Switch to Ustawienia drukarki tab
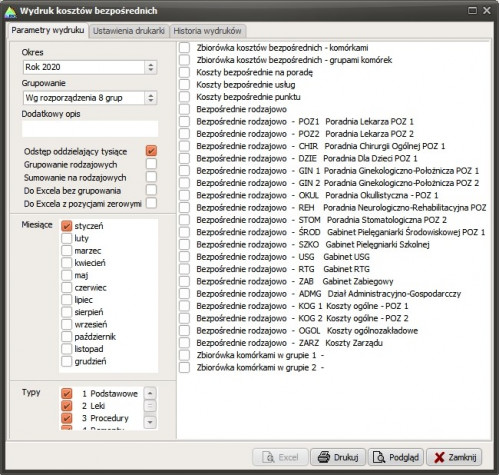This screenshot has height=475, width=500. pos(129,31)
